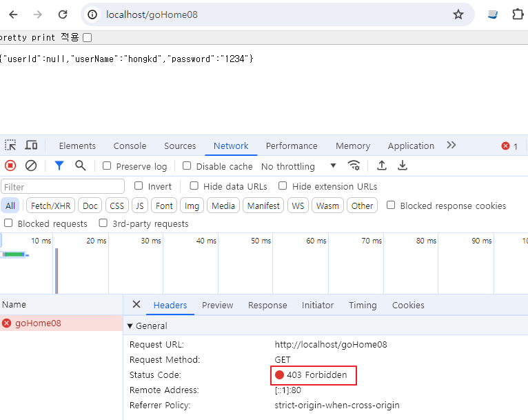Filter by Img requests

[192, 206]
